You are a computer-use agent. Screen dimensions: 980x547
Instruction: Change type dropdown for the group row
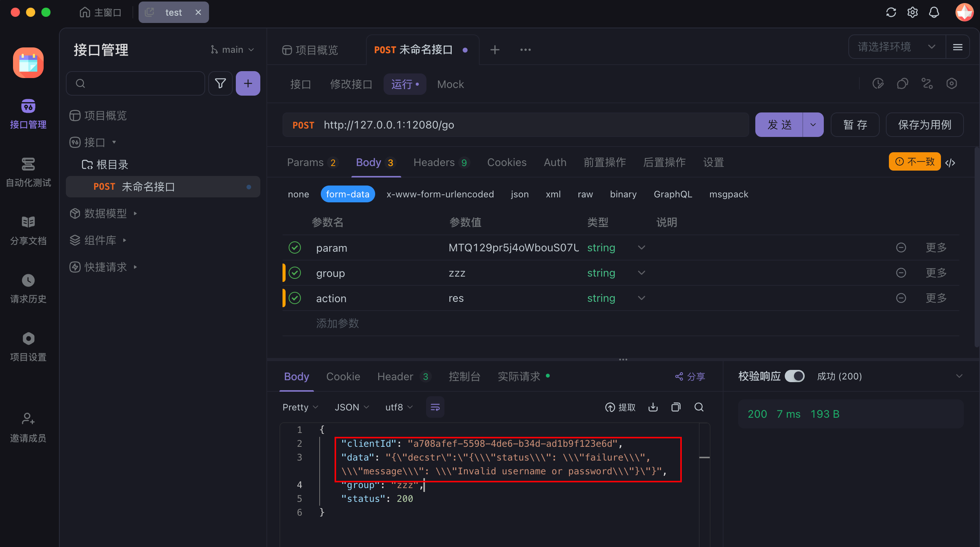point(642,273)
